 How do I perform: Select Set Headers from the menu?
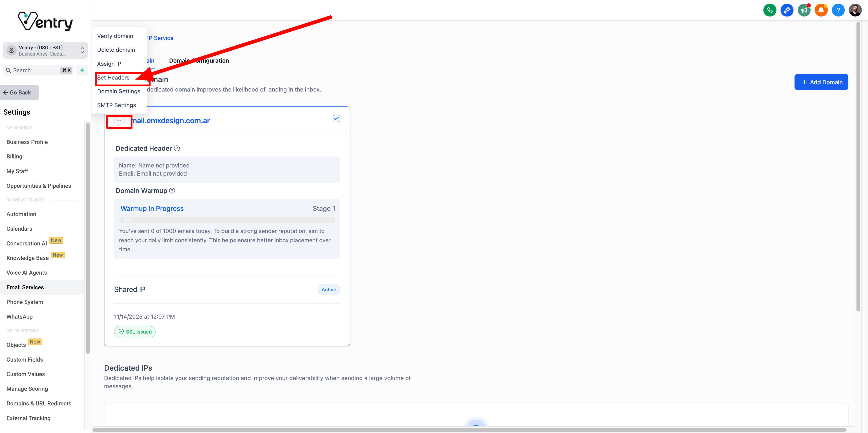(113, 78)
